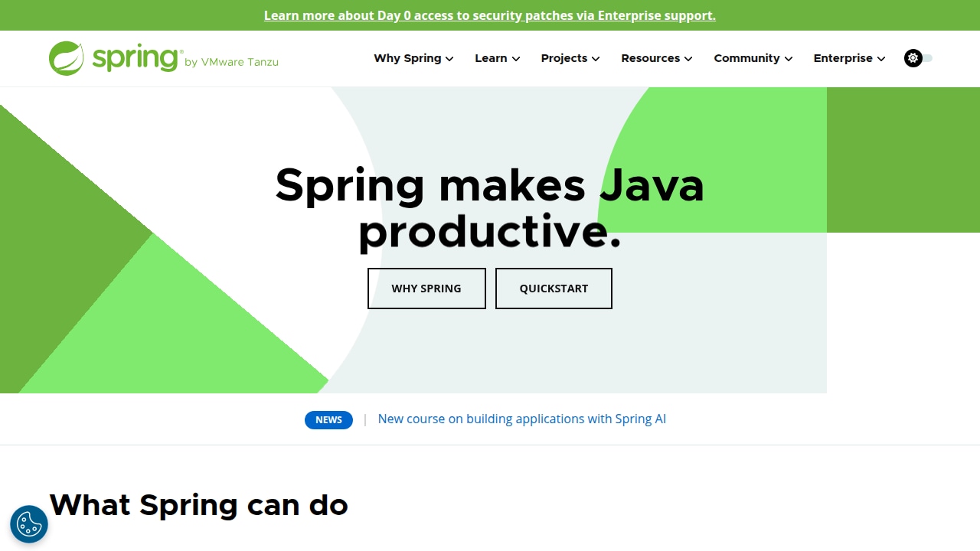Click the Spring leaf logo
The image size is (980, 551).
tap(67, 58)
